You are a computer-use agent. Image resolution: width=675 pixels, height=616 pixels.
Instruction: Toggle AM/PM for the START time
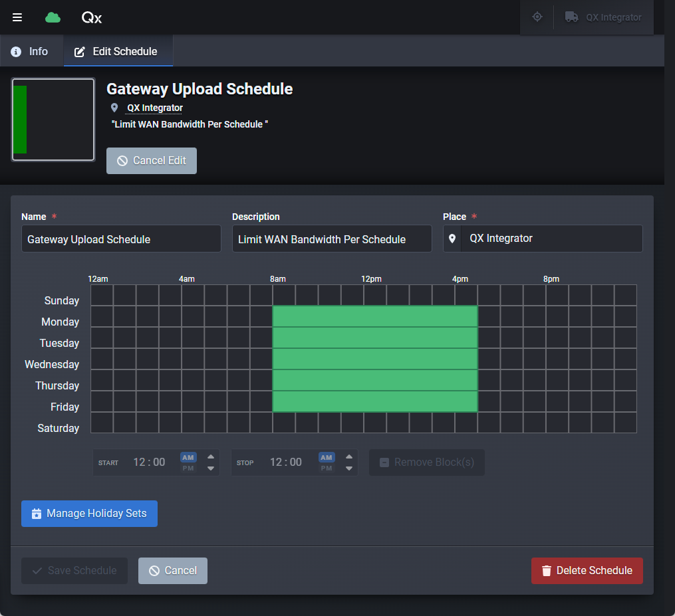tap(188, 461)
